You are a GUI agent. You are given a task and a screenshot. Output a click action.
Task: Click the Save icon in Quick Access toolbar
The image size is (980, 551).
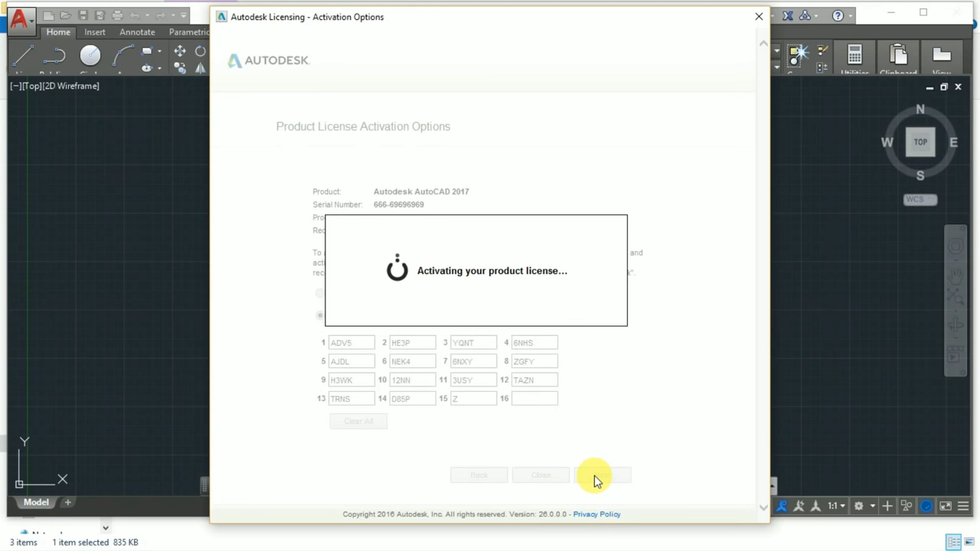pyautogui.click(x=83, y=15)
